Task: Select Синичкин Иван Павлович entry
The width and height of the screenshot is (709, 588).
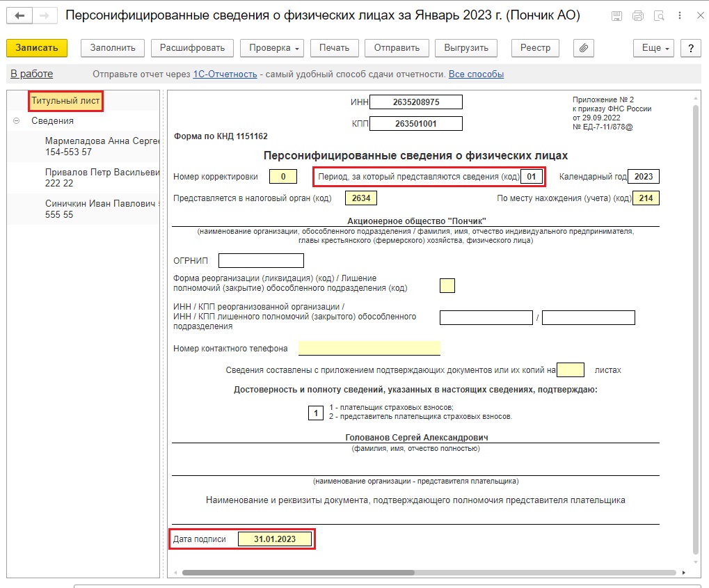Action: tap(102, 209)
